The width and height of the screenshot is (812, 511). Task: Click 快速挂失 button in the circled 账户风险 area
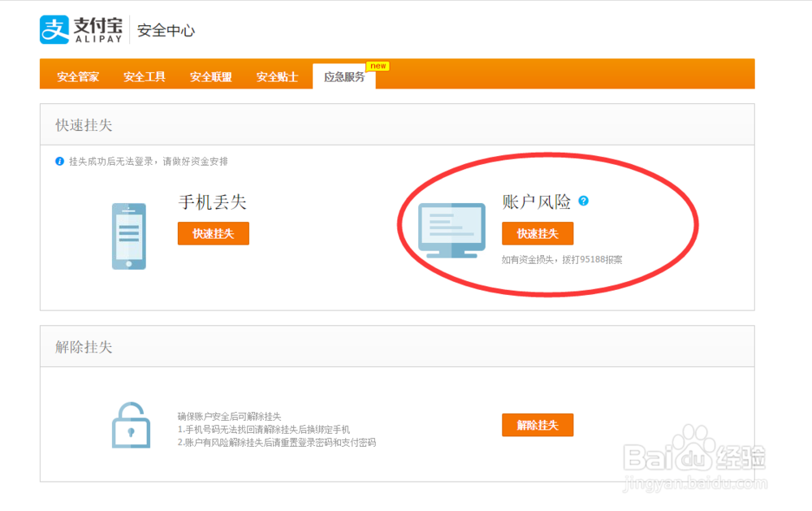click(x=537, y=233)
